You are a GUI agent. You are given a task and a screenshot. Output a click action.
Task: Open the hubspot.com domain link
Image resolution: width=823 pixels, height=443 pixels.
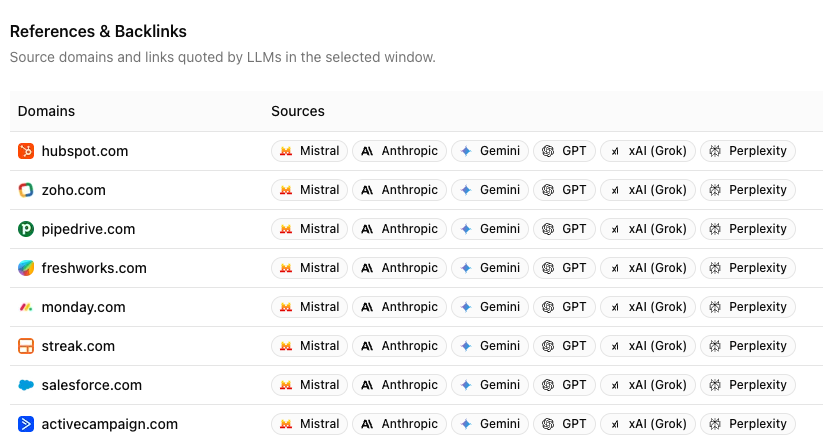pyautogui.click(x=84, y=151)
